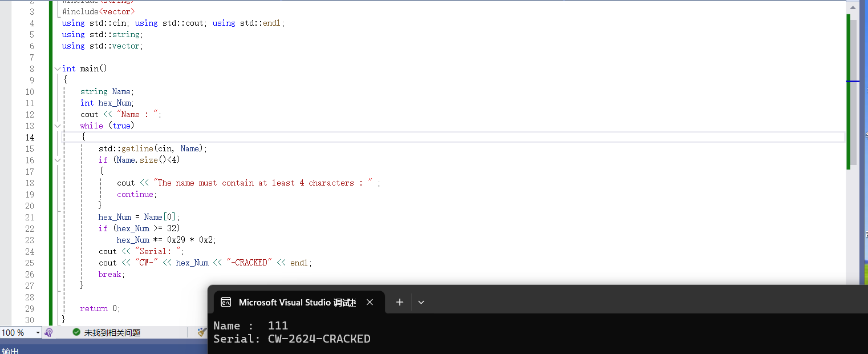Click the 'continue;' keyword
This screenshot has width=868, height=354.
click(x=137, y=194)
